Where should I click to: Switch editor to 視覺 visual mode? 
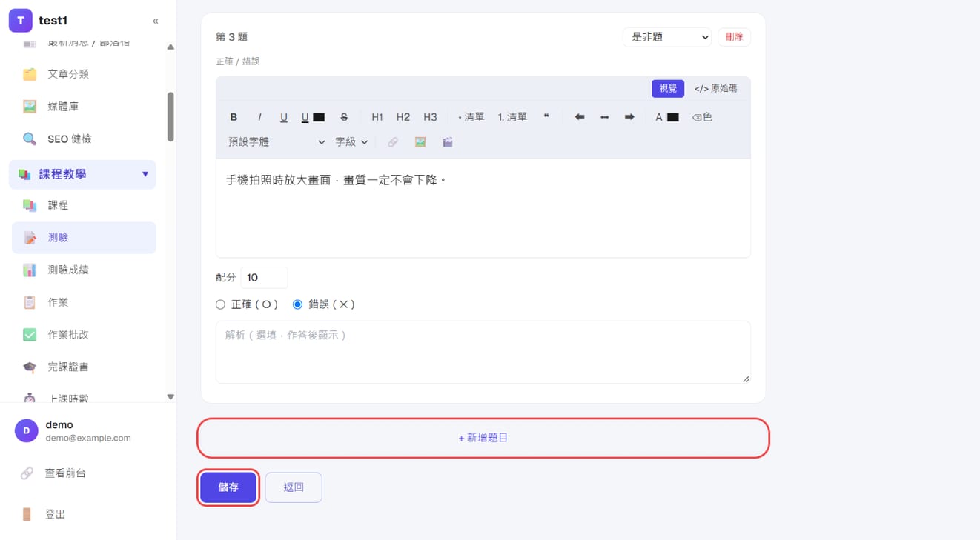[668, 88]
